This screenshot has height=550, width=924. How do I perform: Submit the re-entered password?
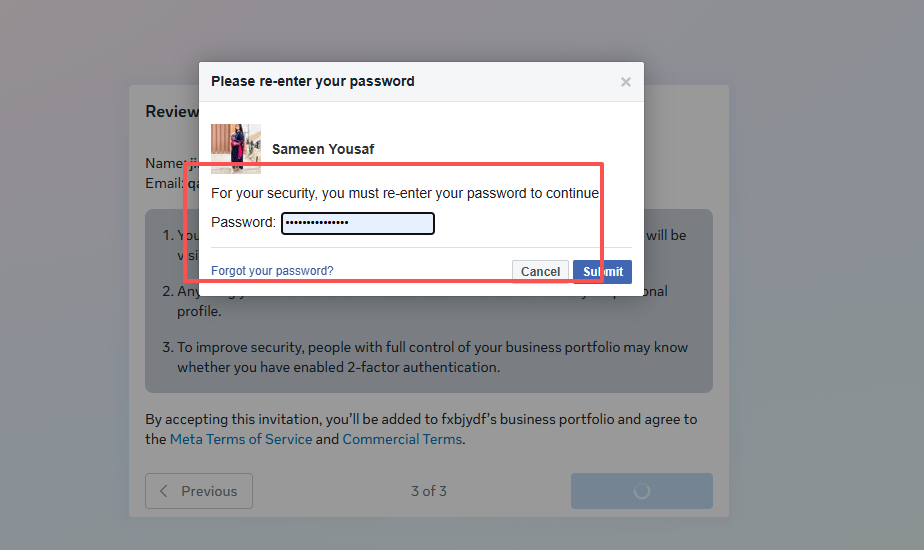pyautogui.click(x=602, y=272)
